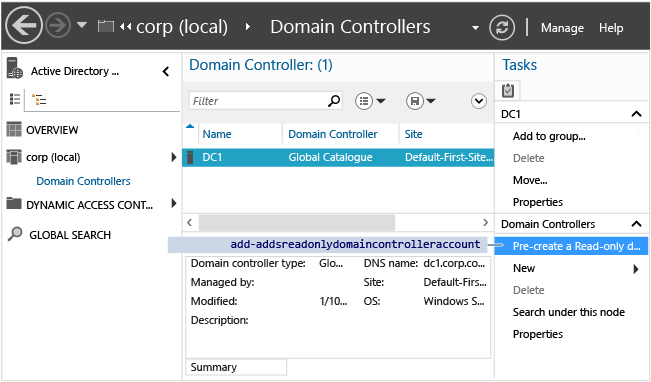Open the Summary tab
The image size is (651, 382).
coord(236,367)
